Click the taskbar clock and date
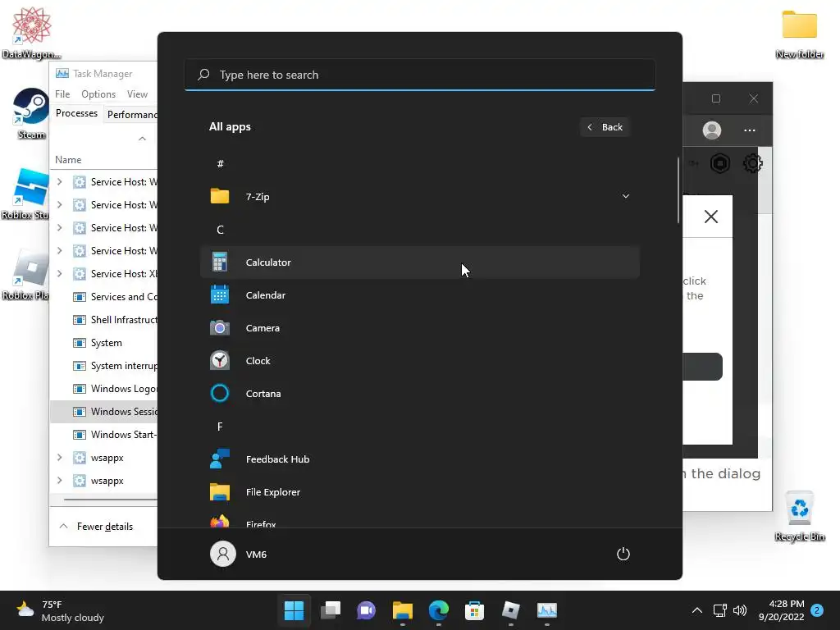 (781, 610)
